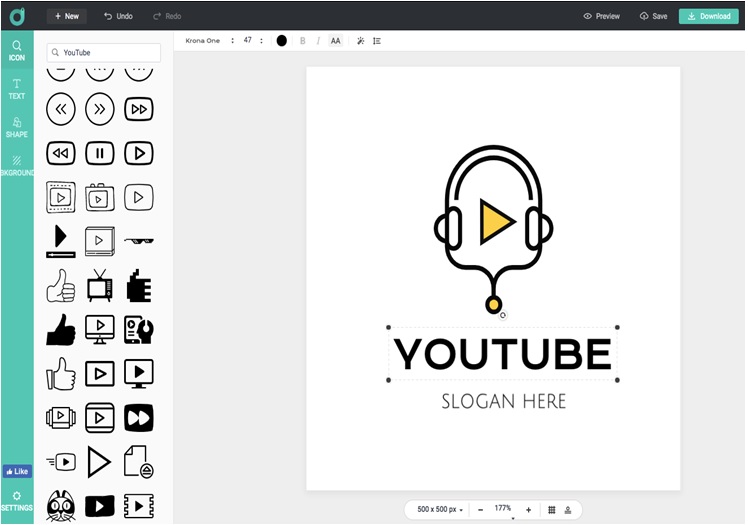Viewport: 748px width, 525px height.
Task: Click Redo in the top bar
Action: (167, 16)
